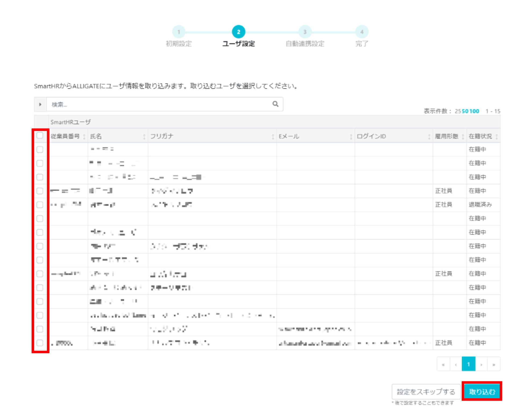Set display count to 100
The width and height of the screenshot is (523, 420).
[x=474, y=111]
